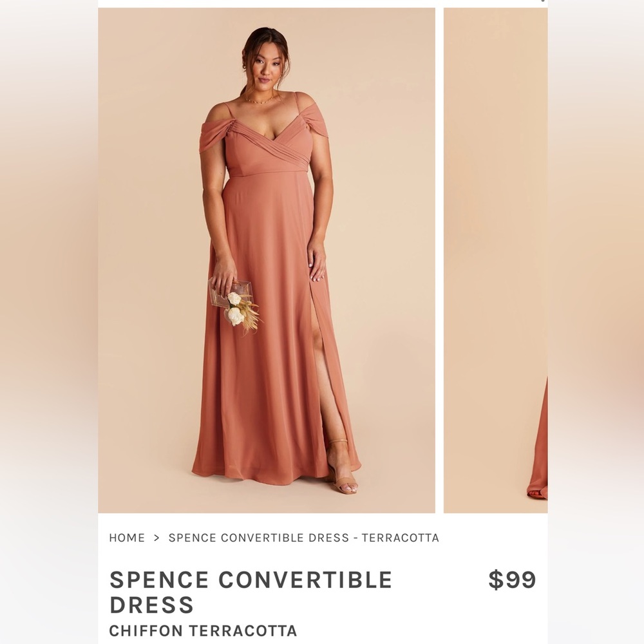Click the "HOME" text in the breadcrumb
This screenshot has width=644, height=644.
click(x=127, y=538)
